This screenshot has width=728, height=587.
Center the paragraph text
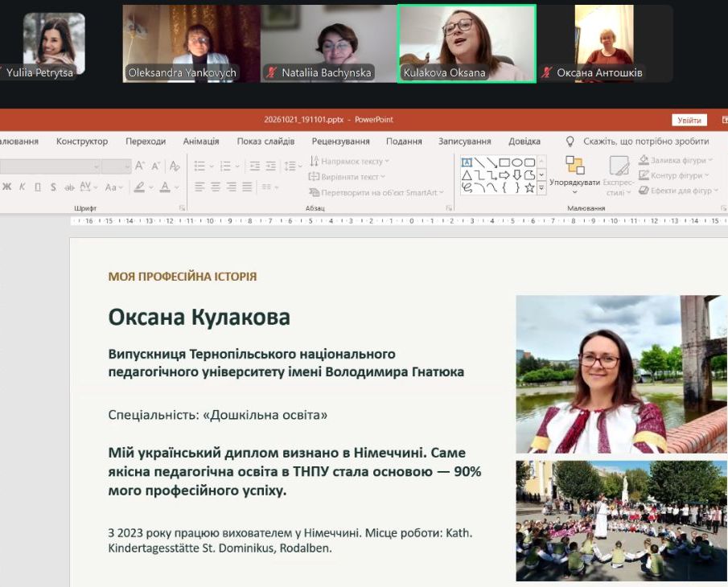tap(216, 187)
